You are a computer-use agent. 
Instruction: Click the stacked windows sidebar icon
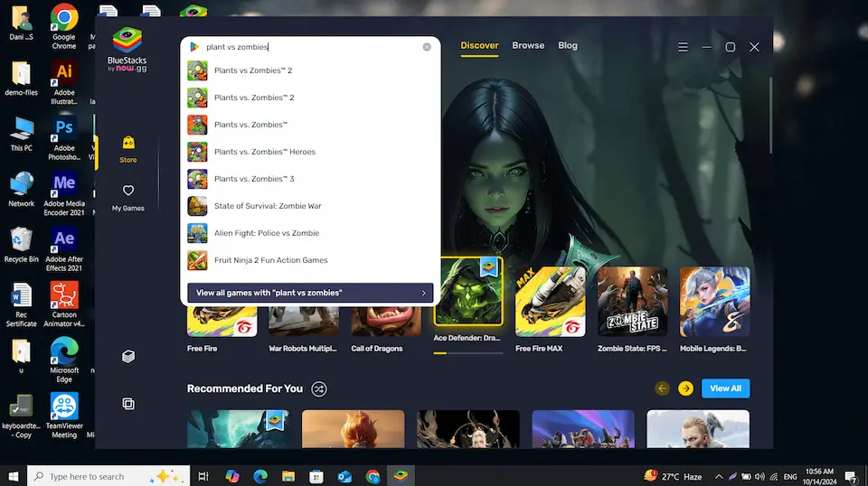pos(128,404)
